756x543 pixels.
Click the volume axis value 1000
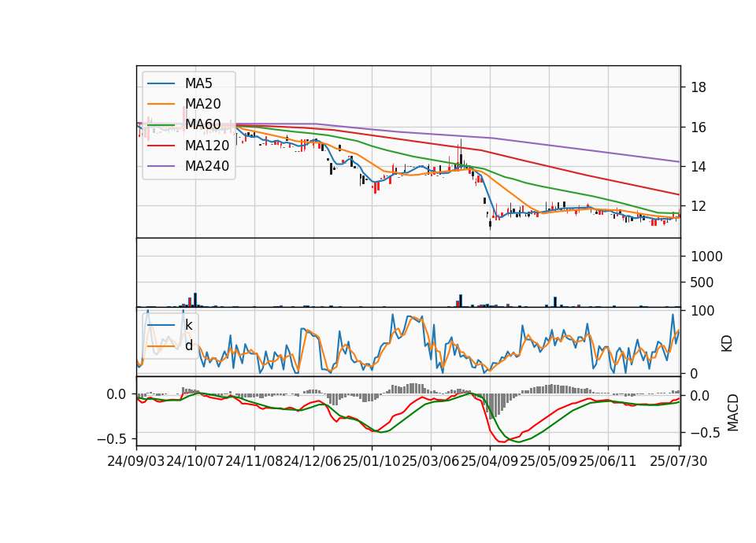point(707,257)
